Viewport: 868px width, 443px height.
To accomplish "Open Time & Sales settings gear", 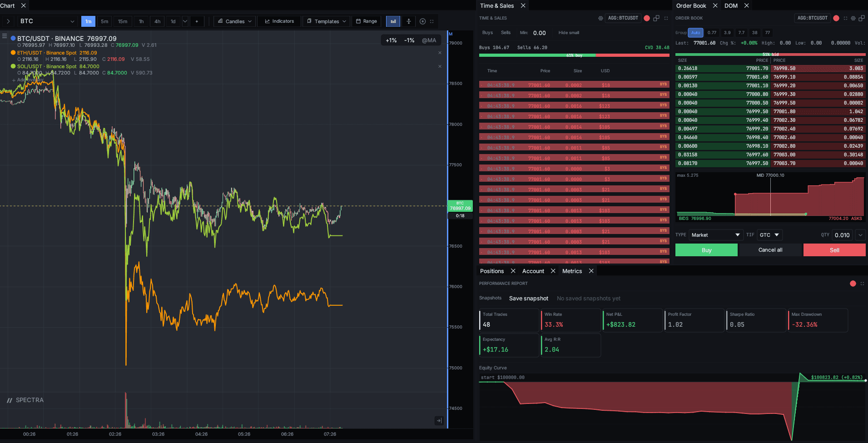I will 600,18.
